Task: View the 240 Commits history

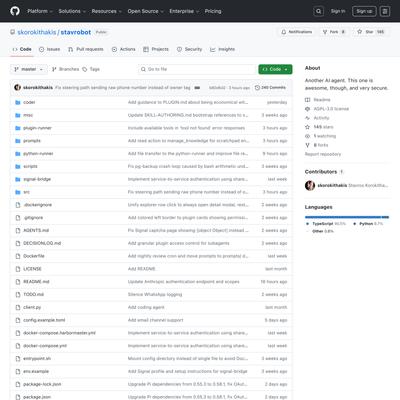Action: [x=270, y=88]
